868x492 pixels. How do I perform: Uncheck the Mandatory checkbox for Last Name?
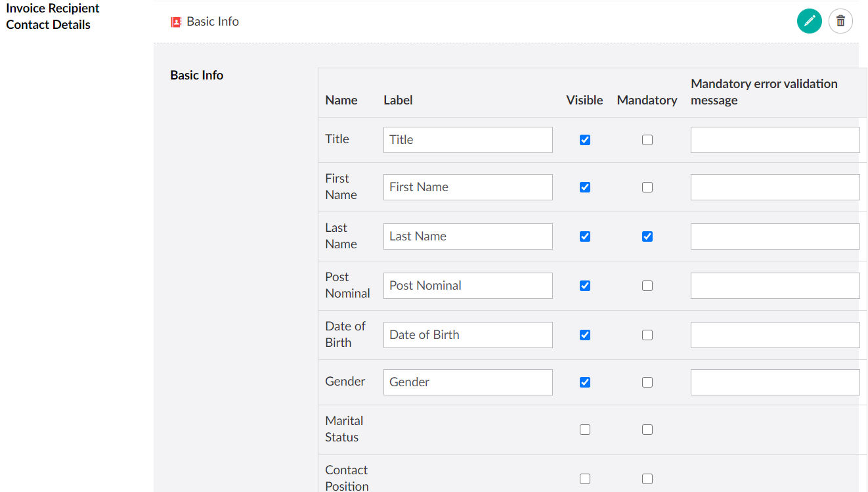click(x=647, y=236)
